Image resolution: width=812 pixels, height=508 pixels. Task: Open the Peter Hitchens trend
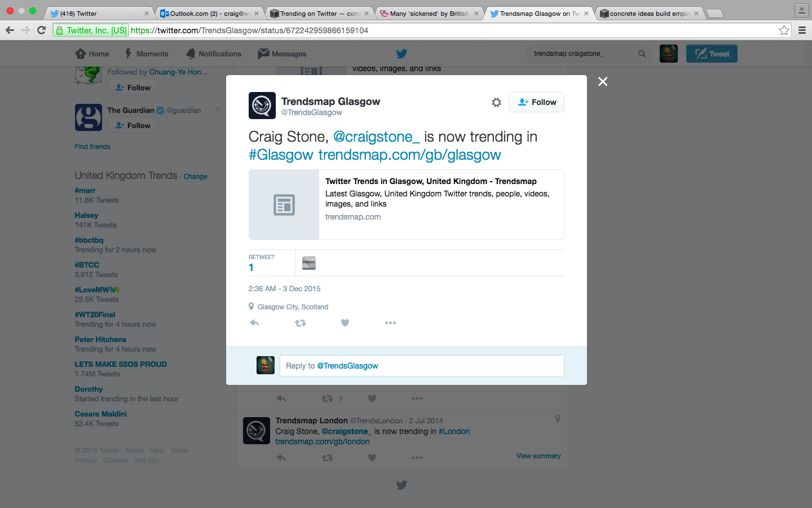click(x=100, y=340)
